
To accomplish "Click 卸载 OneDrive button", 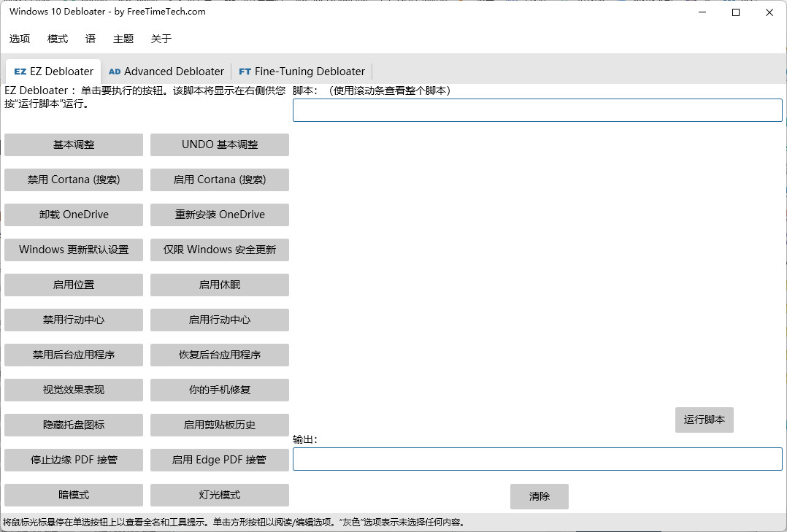I will (x=74, y=215).
